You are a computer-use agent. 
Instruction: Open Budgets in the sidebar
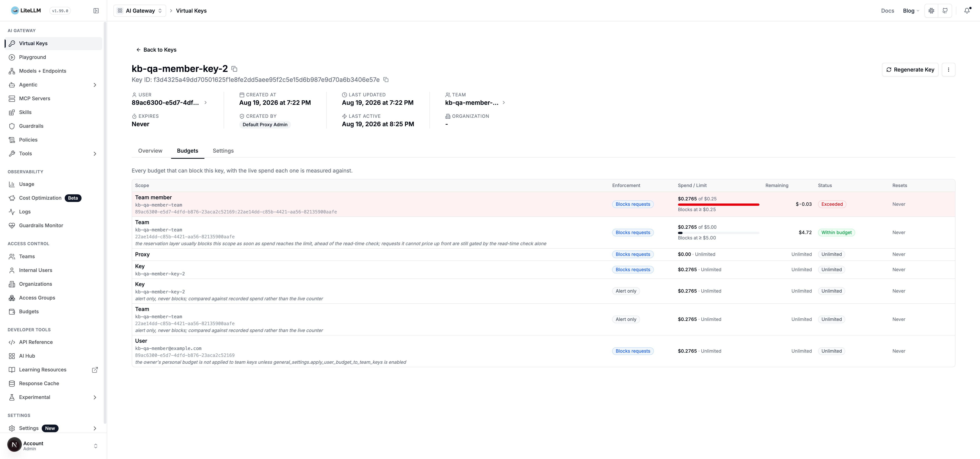tap(53, 312)
